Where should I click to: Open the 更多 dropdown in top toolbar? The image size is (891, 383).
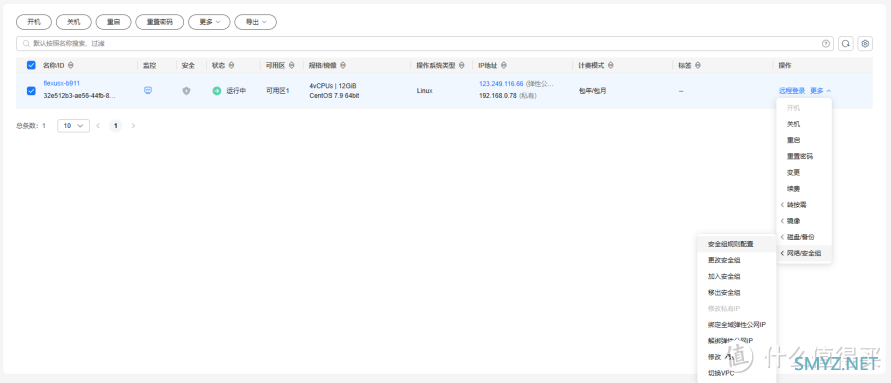point(209,22)
